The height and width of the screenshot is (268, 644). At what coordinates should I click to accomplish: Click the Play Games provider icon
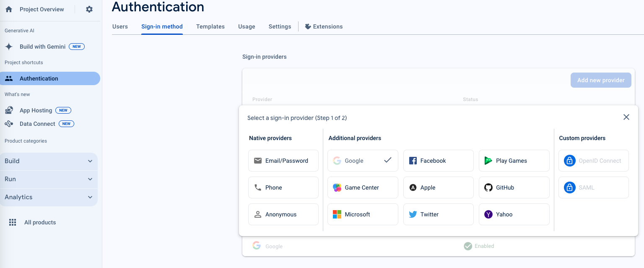click(488, 161)
